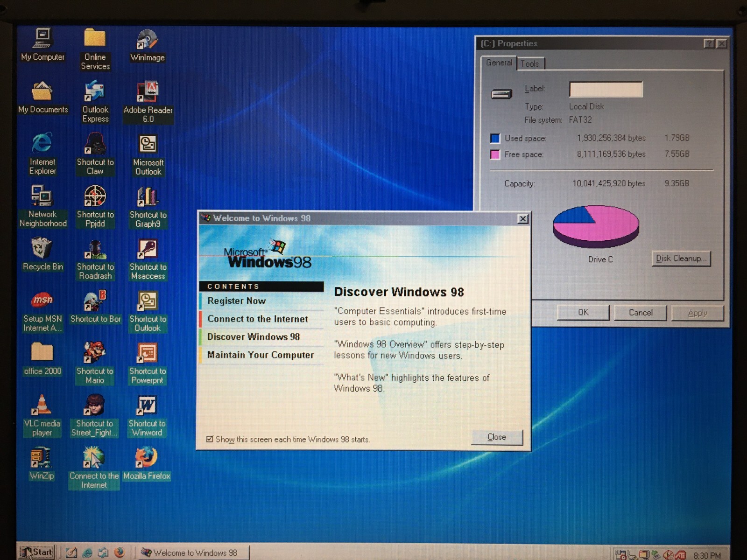Open the Recycle Bin icon
This screenshot has height=560, width=747.
[x=42, y=254]
